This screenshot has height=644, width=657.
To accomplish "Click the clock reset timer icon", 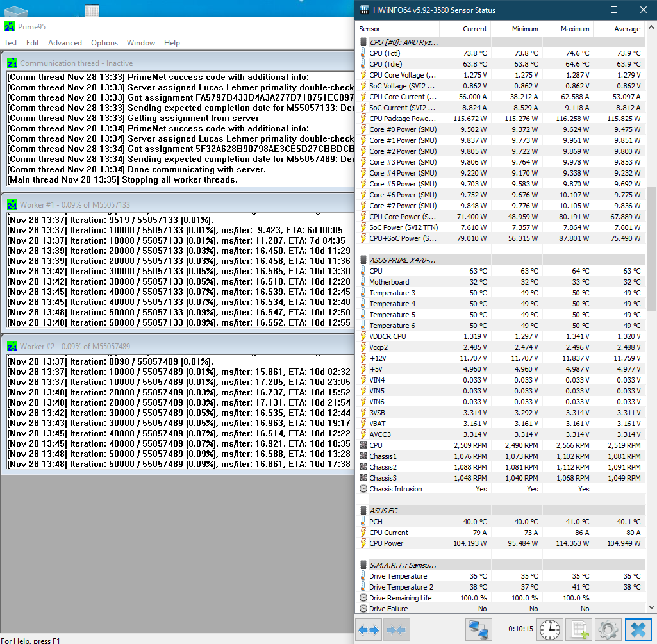I will [550, 630].
